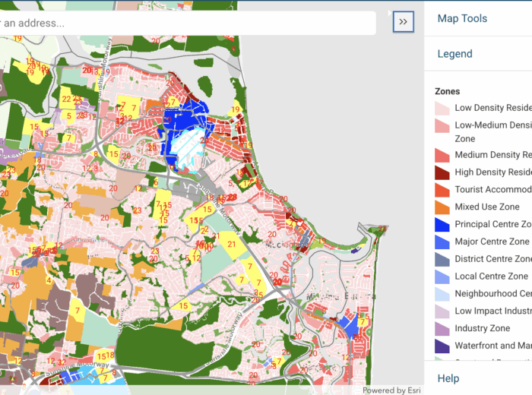532x395 pixels.
Task: Click the Waterfront and Marine legend swatch
Action: coord(442,346)
